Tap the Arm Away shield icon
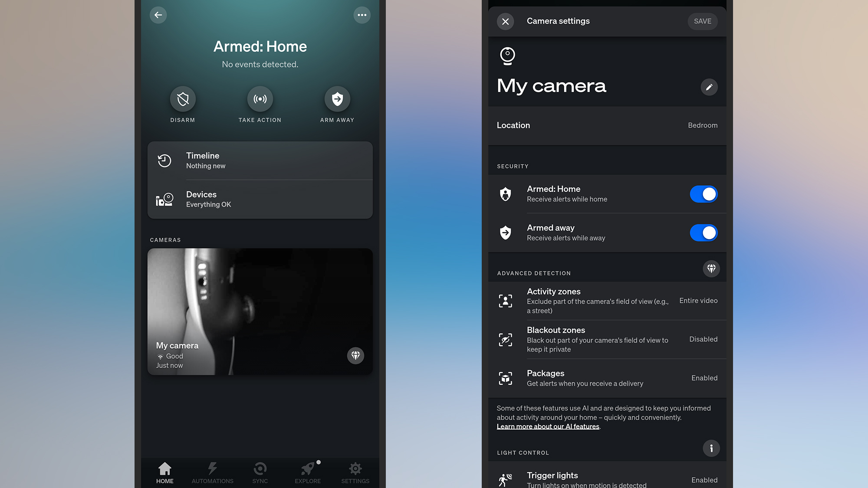The image size is (868, 488). click(x=337, y=99)
